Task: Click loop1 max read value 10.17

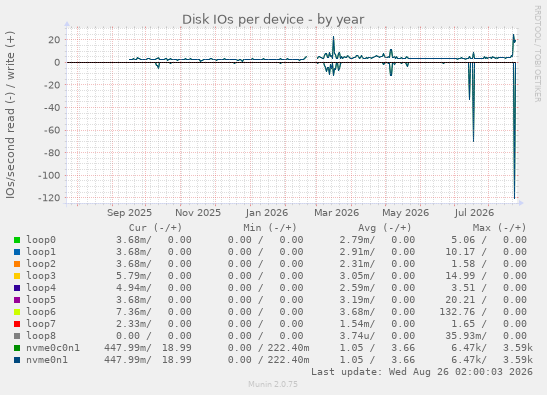Action: pos(460,252)
